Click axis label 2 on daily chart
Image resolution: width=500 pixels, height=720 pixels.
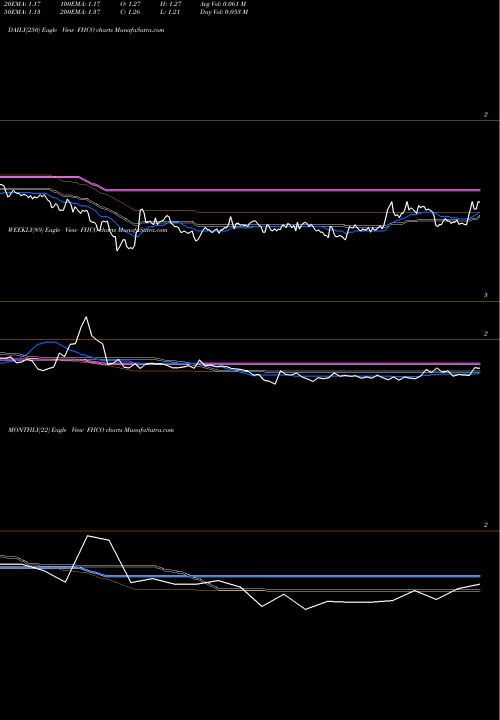coord(486,115)
